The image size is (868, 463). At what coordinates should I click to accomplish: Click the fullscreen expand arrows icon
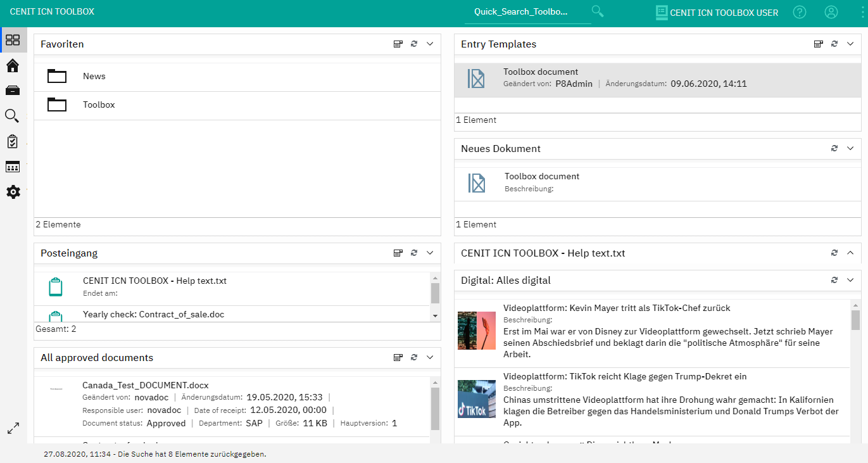pyautogui.click(x=13, y=428)
